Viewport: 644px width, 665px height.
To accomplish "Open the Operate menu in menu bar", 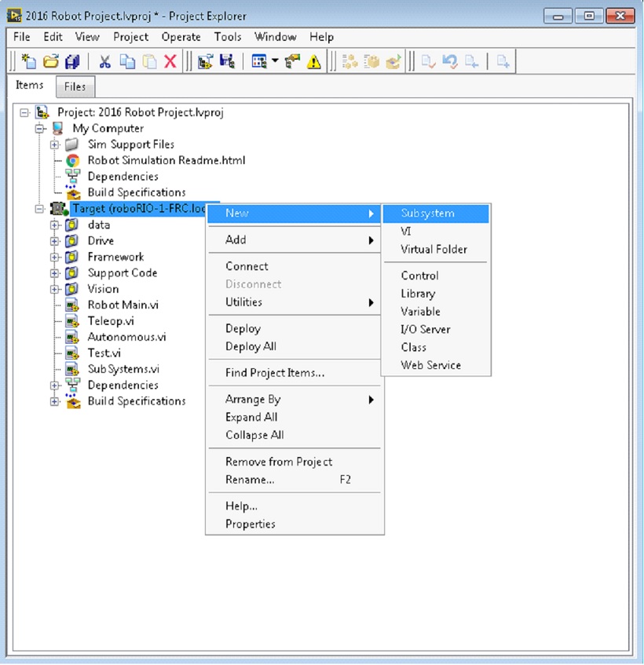I will coord(181,37).
